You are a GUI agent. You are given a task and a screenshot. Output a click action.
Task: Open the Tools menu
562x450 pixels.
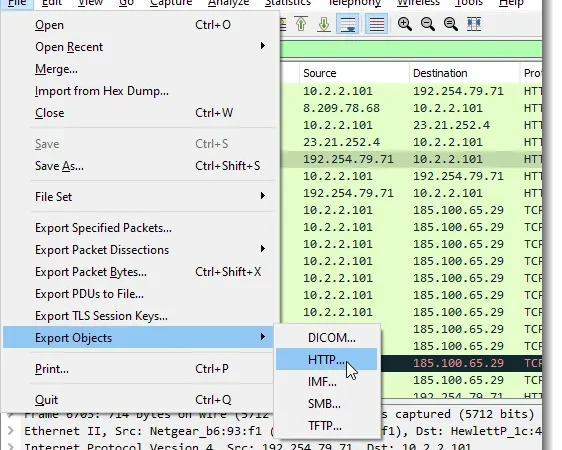[469, 3]
